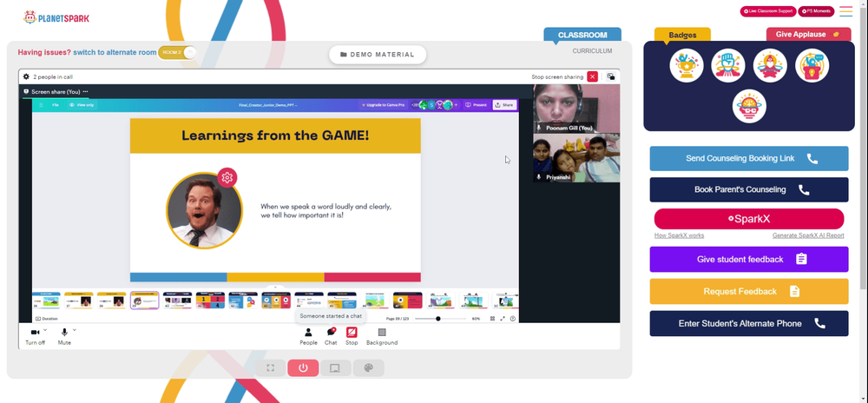The height and width of the screenshot is (403, 868).
Task: Switch to the CLASSROOM tab
Action: pyautogui.click(x=582, y=35)
